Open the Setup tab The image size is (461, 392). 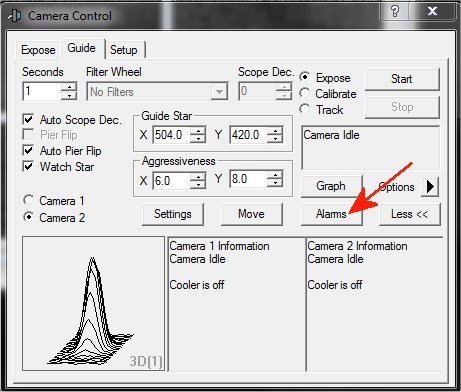coord(124,50)
